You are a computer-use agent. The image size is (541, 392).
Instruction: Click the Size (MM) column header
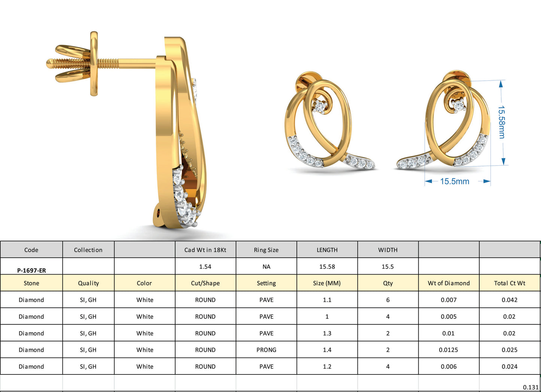[327, 283]
